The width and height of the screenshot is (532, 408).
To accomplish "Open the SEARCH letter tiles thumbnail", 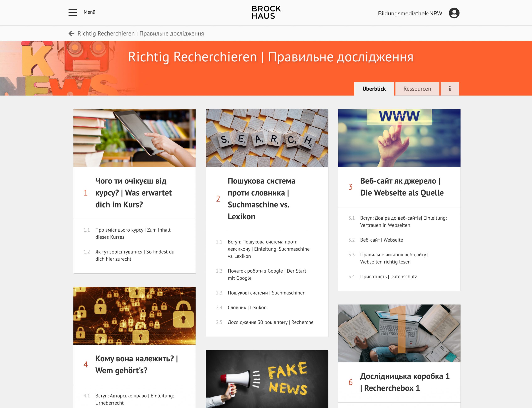I will point(267,138).
